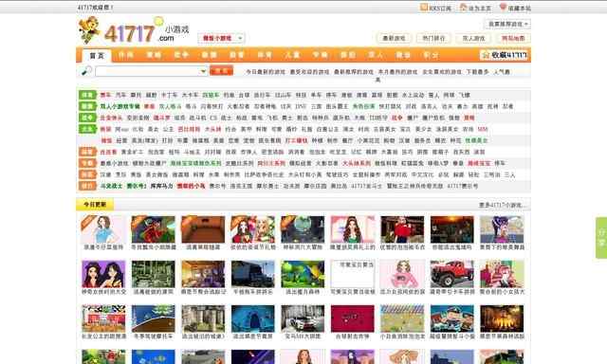Screen dimensions: 607x364
Task: Open the 我要推荐游戏 dropdown
Action: pos(507,24)
